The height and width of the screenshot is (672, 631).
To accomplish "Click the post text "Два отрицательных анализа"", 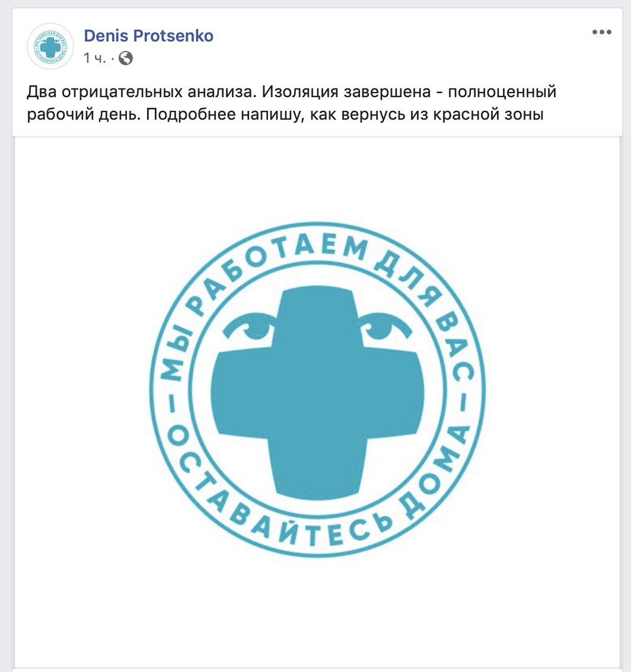I will [141, 92].
